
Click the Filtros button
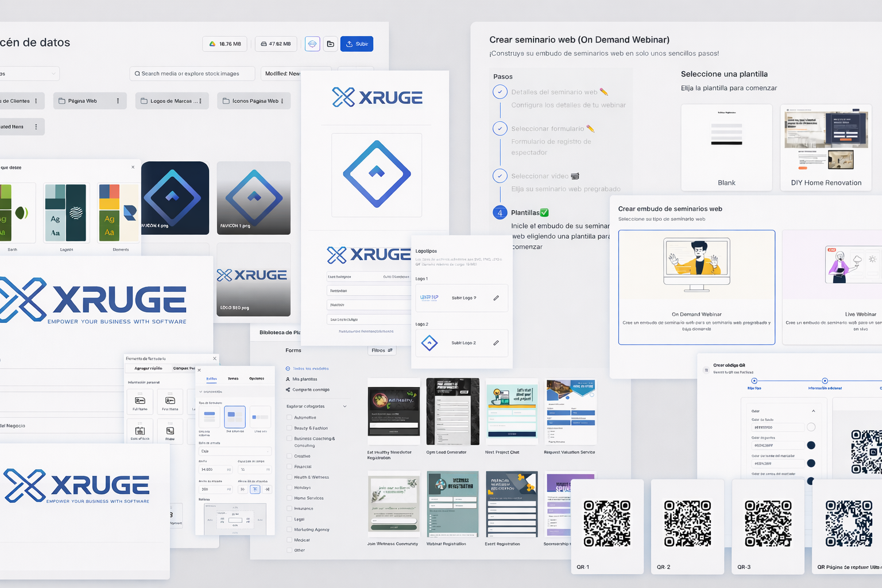[x=382, y=350]
